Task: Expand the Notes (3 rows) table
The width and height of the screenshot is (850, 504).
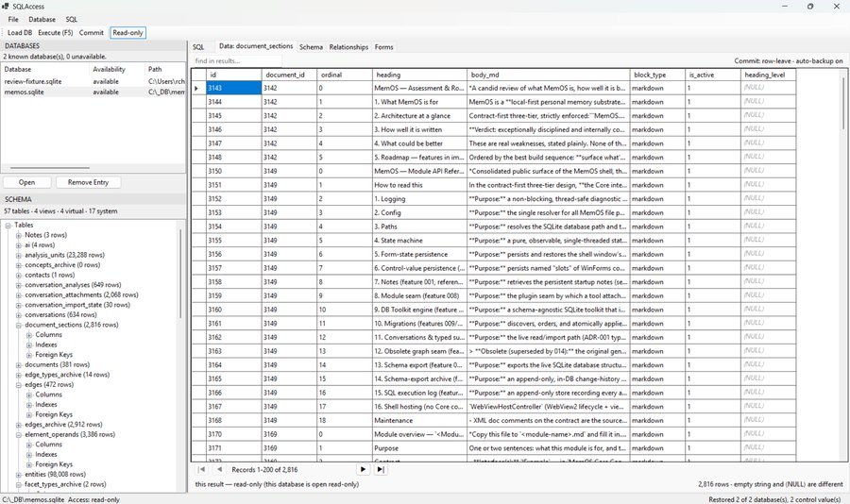Action: [19, 235]
